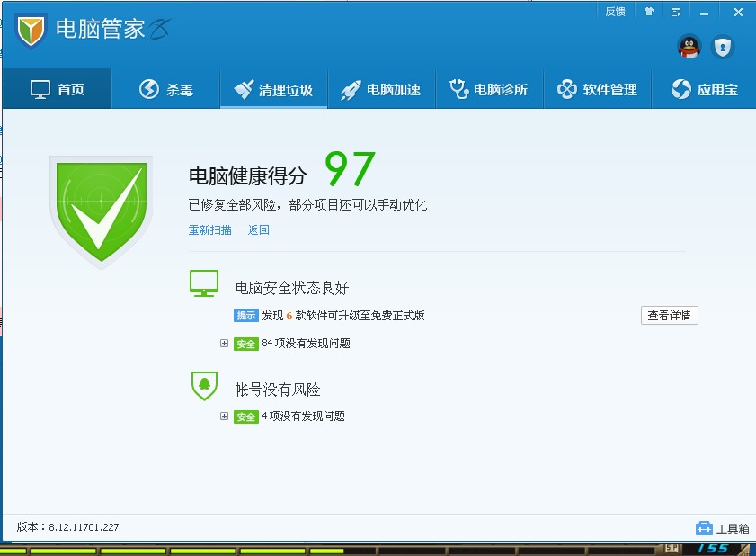Screen dimensions: 756x556
Task: Click the version number 8.12.11701.227
Action: [x=84, y=527]
